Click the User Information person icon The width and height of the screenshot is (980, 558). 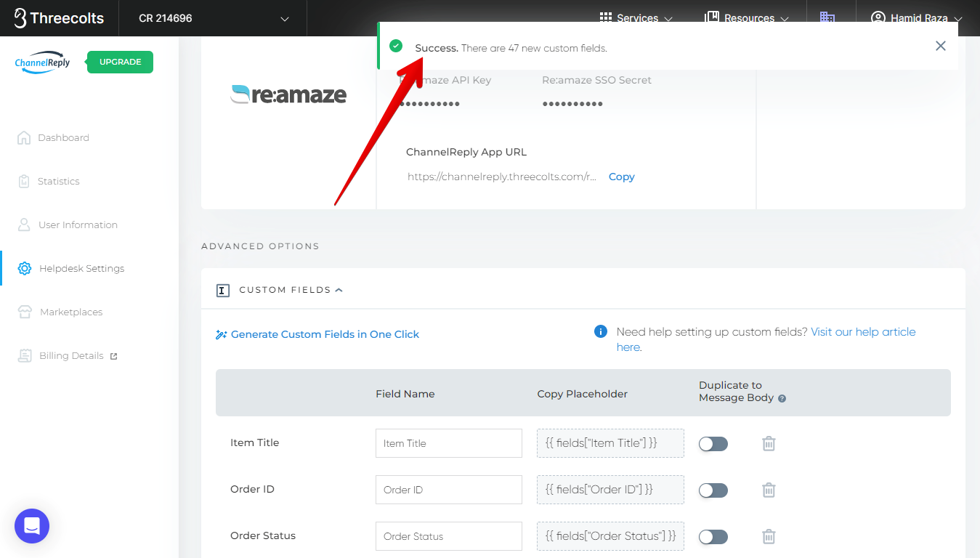24,225
